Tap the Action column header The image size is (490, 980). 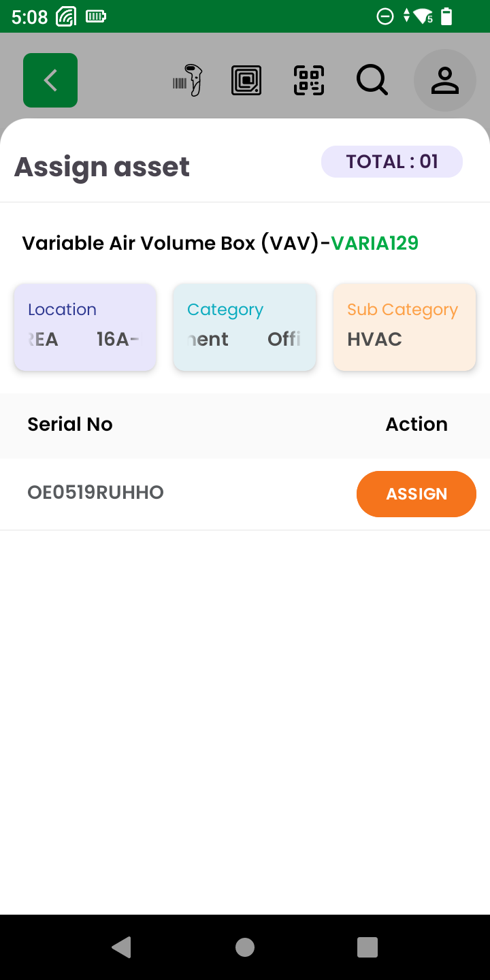click(x=416, y=425)
